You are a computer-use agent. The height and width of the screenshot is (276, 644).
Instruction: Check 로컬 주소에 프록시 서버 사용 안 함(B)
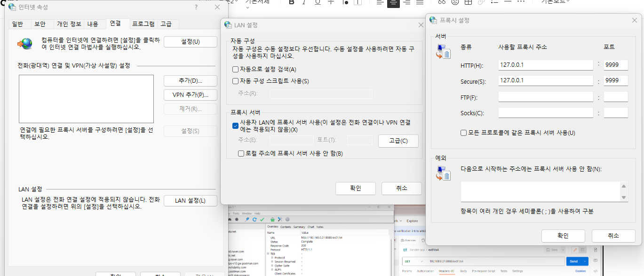click(x=241, y=153)
